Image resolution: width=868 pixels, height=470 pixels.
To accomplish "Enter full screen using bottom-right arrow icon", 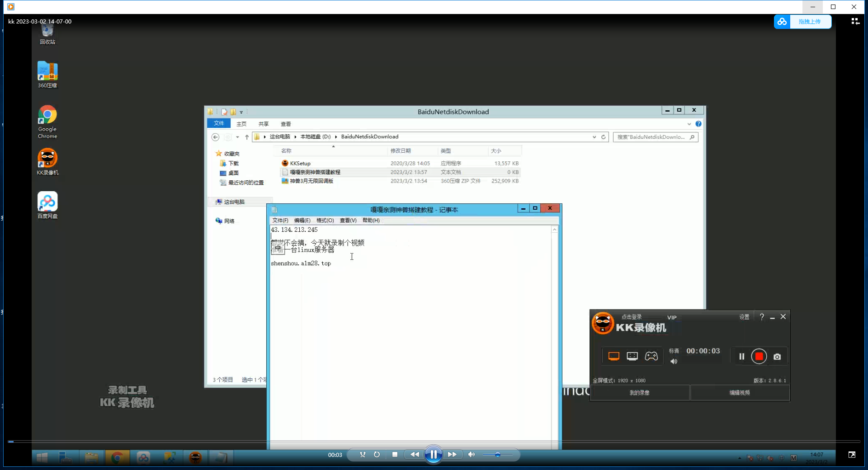I will click(x=852, y=455).
